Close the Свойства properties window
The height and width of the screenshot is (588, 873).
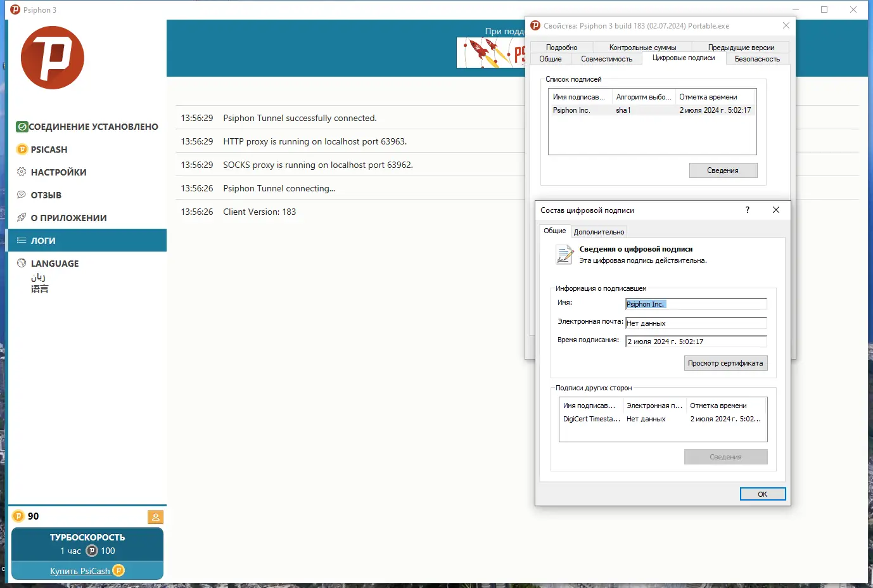[x=786, y=26]
